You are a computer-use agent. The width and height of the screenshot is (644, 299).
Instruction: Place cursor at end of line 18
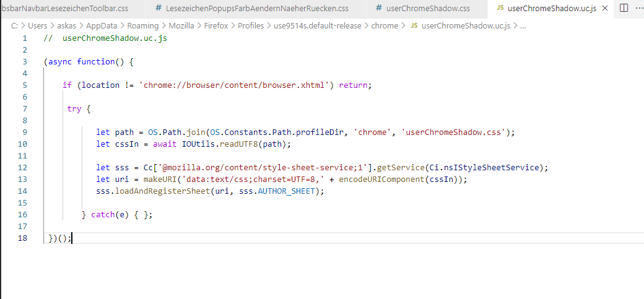72,238
